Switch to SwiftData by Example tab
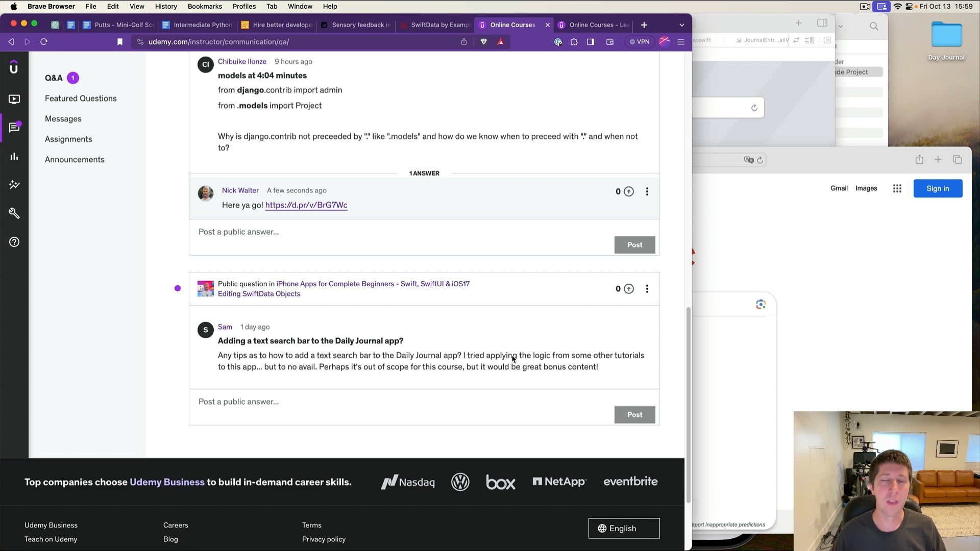 (435, 25)
